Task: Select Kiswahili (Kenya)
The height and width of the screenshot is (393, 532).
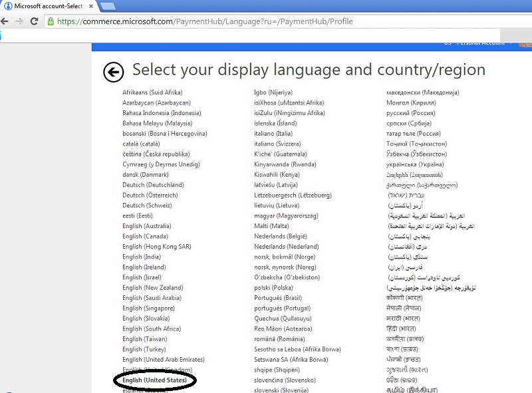Action: (x=277, y=174)
